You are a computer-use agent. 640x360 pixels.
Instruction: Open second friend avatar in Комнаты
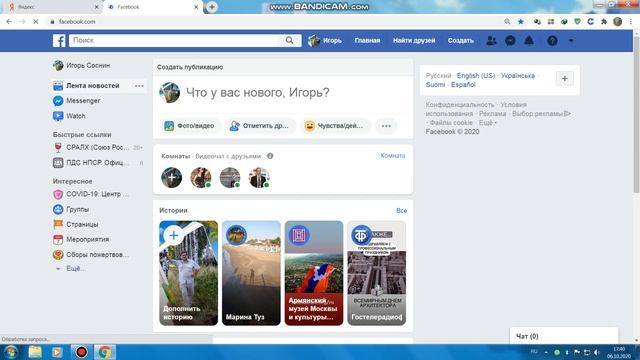click(230, 178)
